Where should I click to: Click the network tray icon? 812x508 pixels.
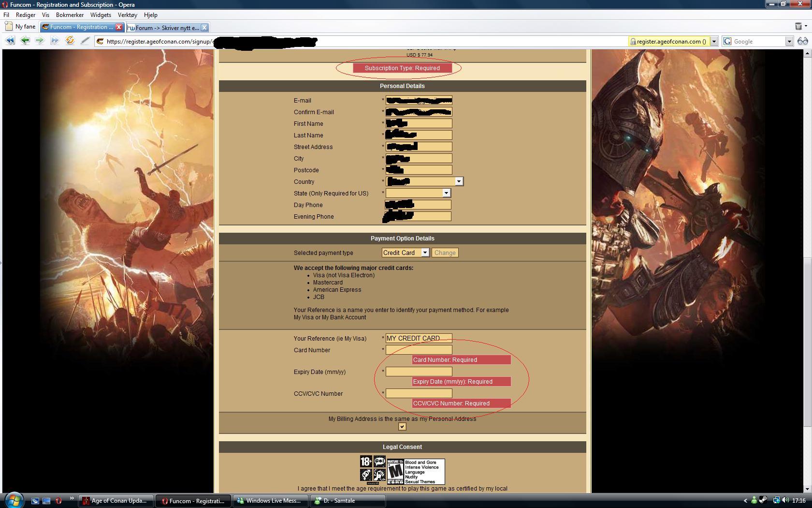coord(776,501)
